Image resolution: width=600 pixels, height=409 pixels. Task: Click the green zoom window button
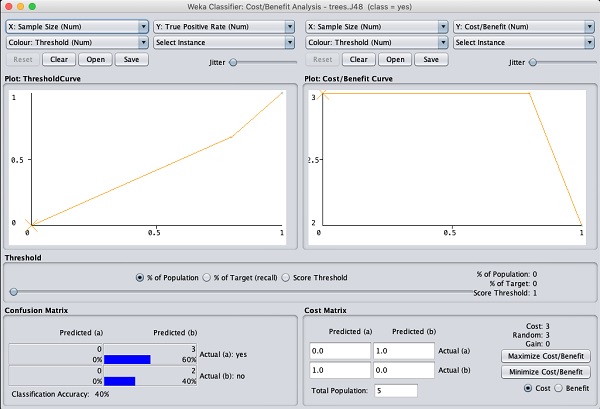click(x=32, y=7)
